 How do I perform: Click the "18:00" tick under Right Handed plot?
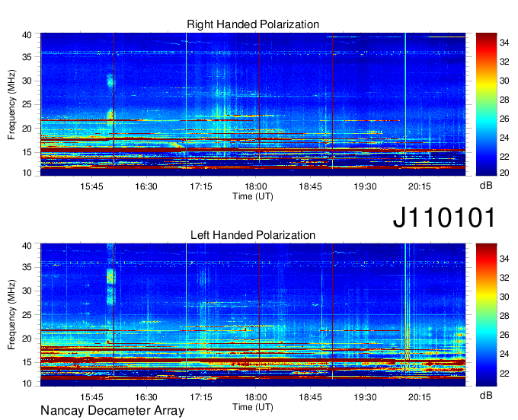256,186
